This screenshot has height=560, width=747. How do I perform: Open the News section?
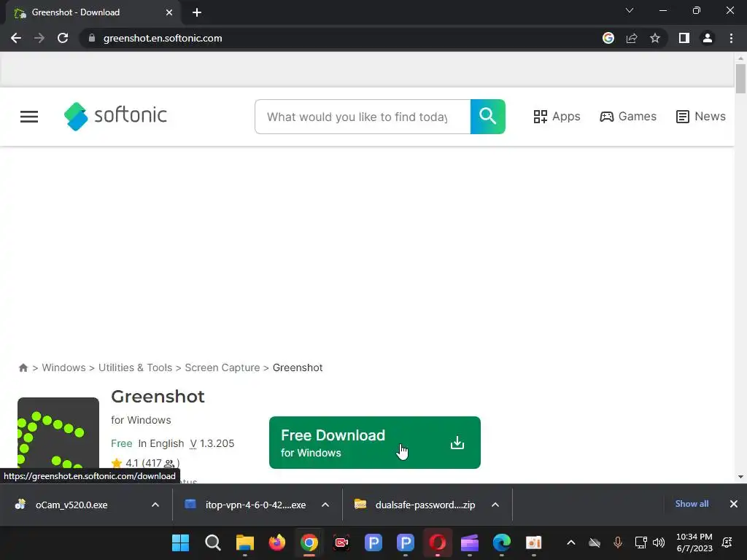701,117
